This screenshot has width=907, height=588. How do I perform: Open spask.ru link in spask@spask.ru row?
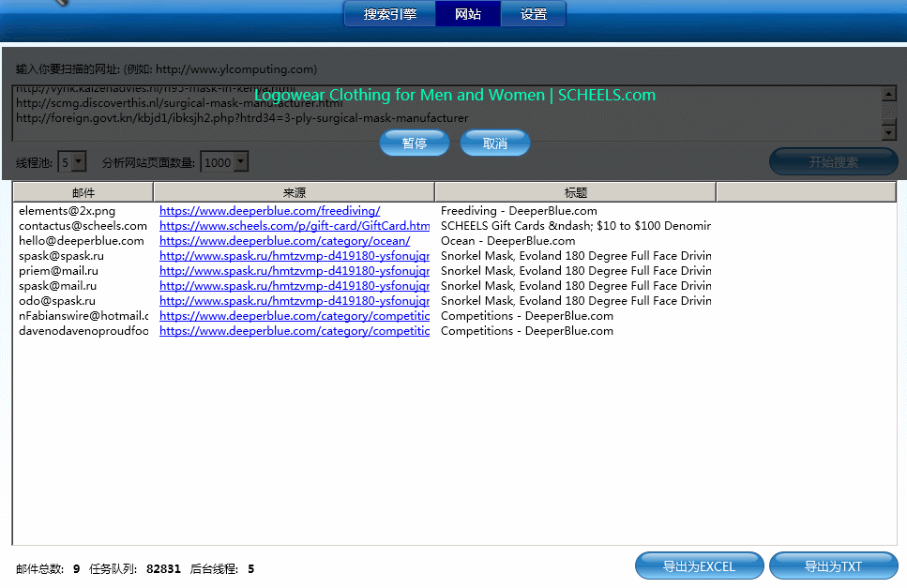pos(295,256)
